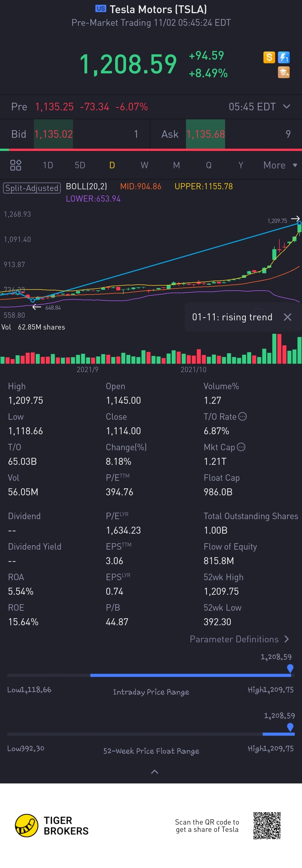This screenshot has height=868, width=302.
Task: Tap the stacked coins margin icon
Action: coord(284,72)
